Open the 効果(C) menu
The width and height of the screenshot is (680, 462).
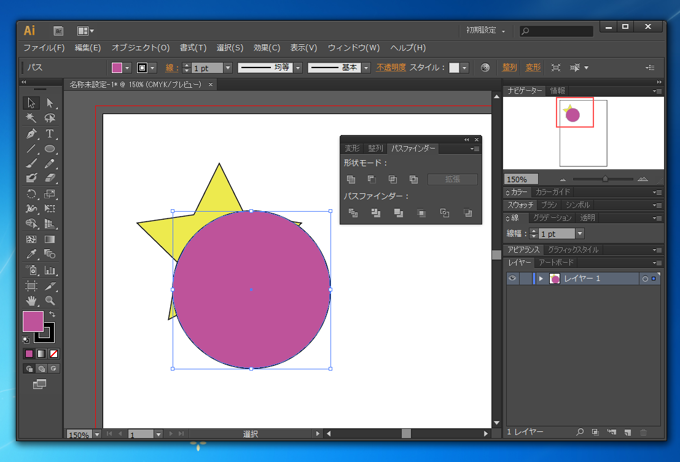pos(267,48)
